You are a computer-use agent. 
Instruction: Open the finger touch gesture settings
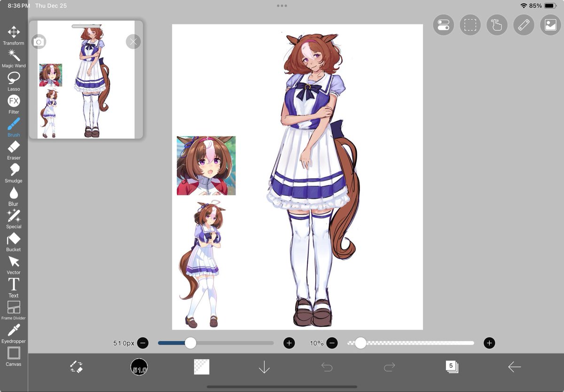coord(497,25)
